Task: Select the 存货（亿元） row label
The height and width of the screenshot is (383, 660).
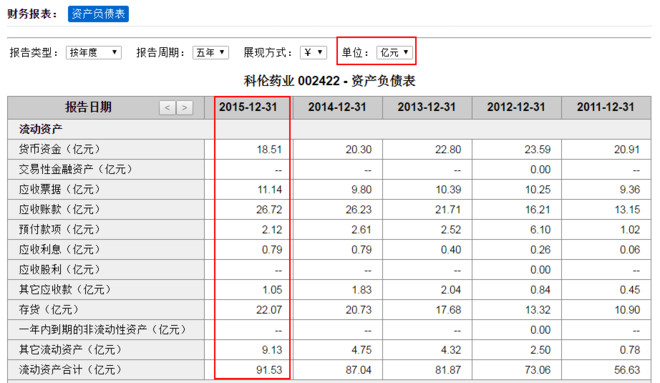Action: tap(49, 310)
